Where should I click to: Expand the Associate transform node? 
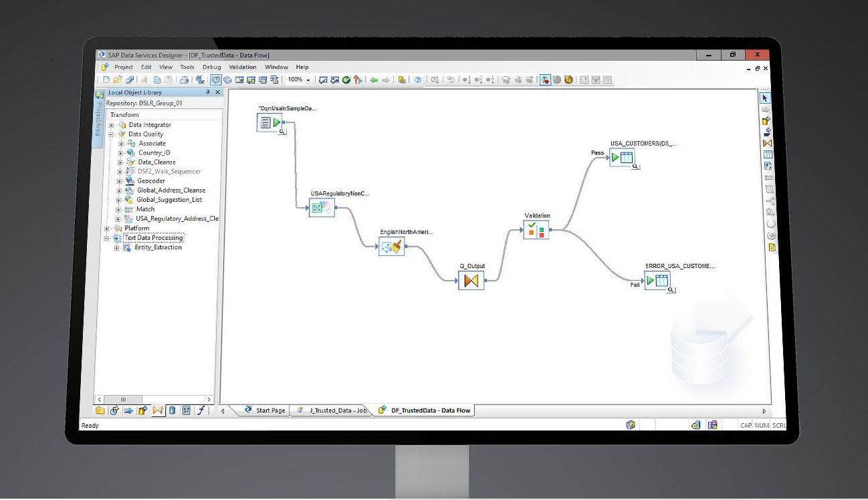pyautogui.click(x=121, y=144)
